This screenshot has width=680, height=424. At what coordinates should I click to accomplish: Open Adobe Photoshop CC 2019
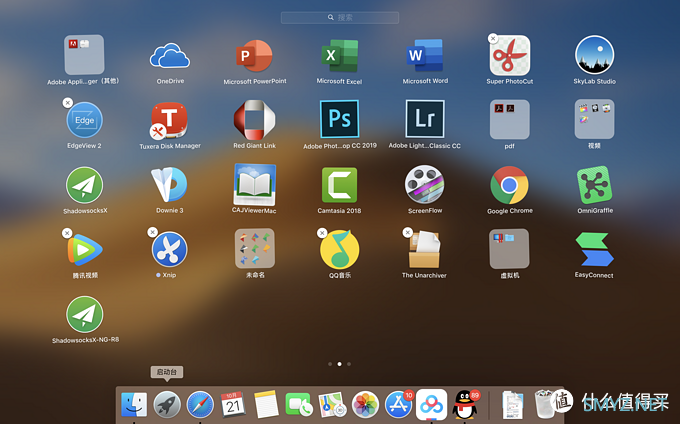click(340, 119)
